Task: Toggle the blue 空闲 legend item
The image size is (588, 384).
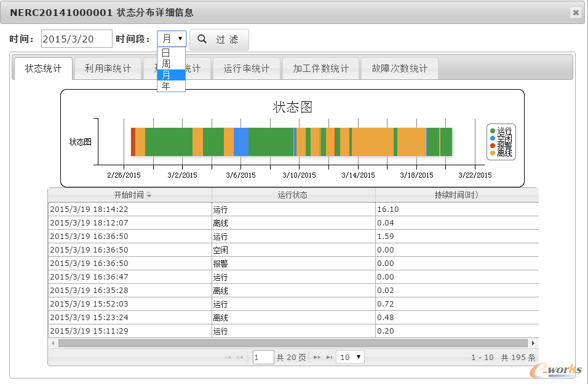Action: tap(501, 138)
